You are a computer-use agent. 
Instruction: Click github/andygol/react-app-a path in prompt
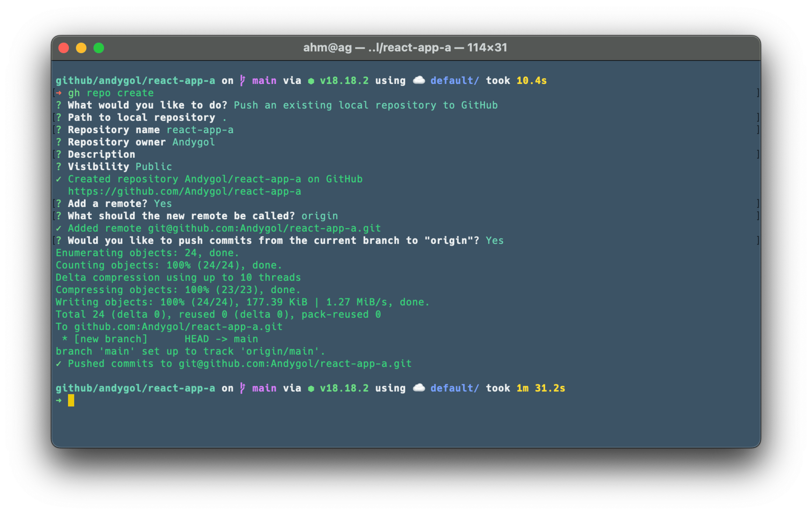pos(135,80)
